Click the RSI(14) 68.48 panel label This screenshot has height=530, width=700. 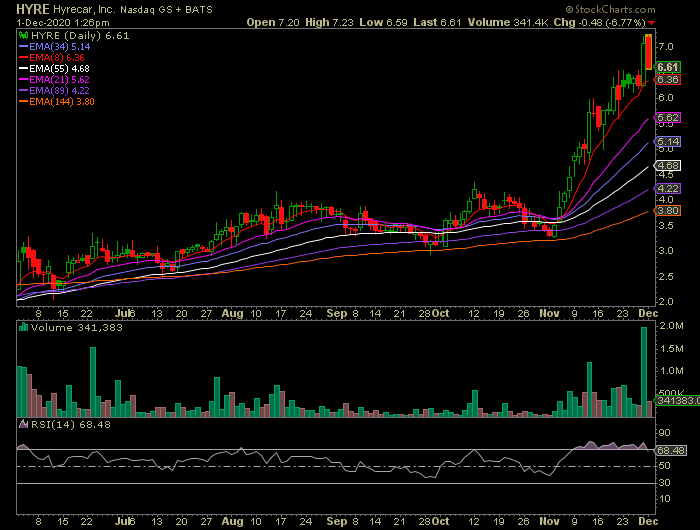click(x=71, y=424)
